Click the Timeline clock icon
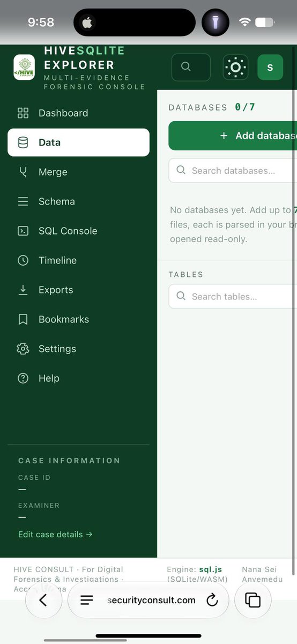The image size is (297, 644). [23, 260]
